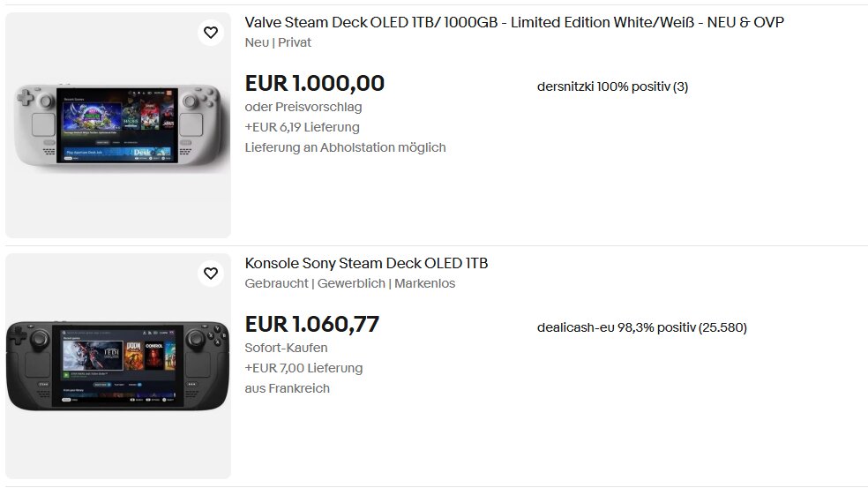Click the 'aus Frankreich' location text
The height and width of the screenshot is (488, 868).
287,388
